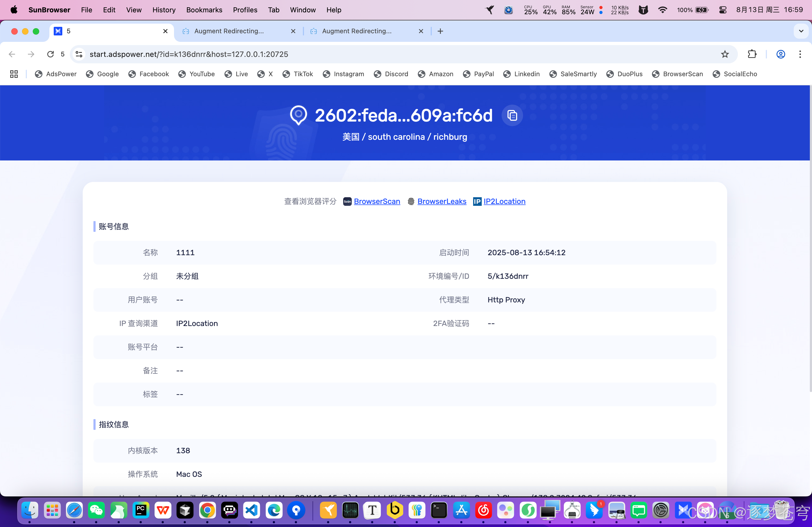
Task: Open the IP2Location link
Action: [x=504, y=202]
